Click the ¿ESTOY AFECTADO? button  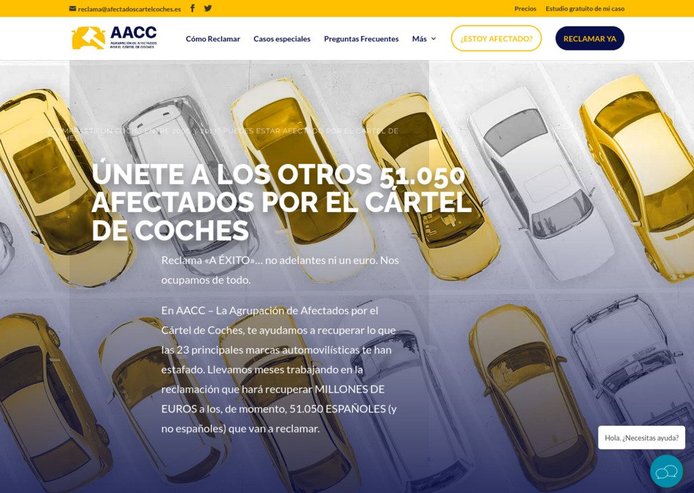click(496, 39)
